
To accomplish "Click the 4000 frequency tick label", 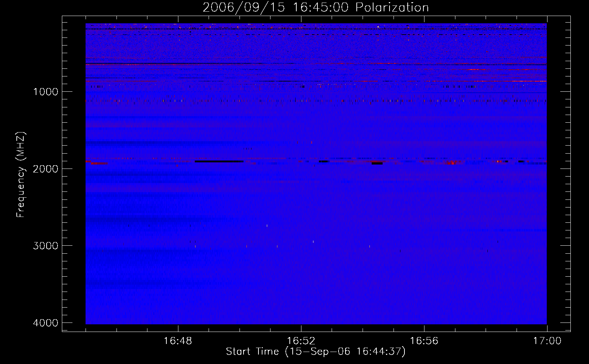I will [46, 323].
